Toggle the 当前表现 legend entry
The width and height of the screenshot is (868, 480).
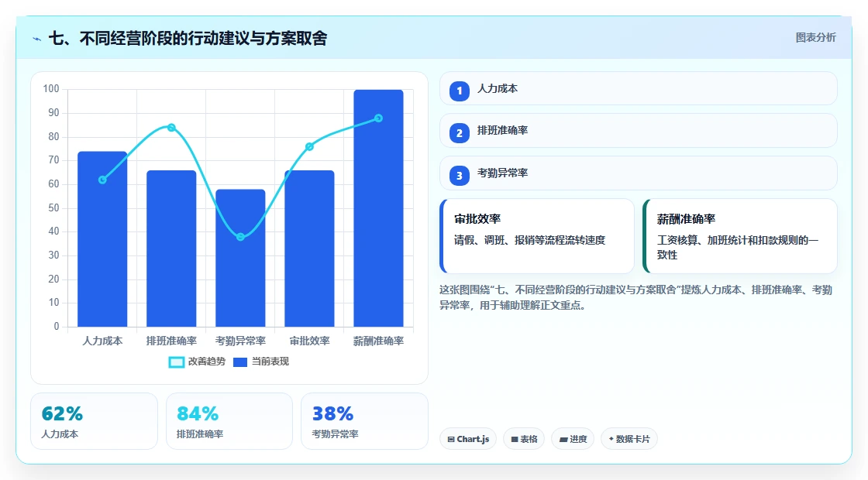(x=260, y=362)
